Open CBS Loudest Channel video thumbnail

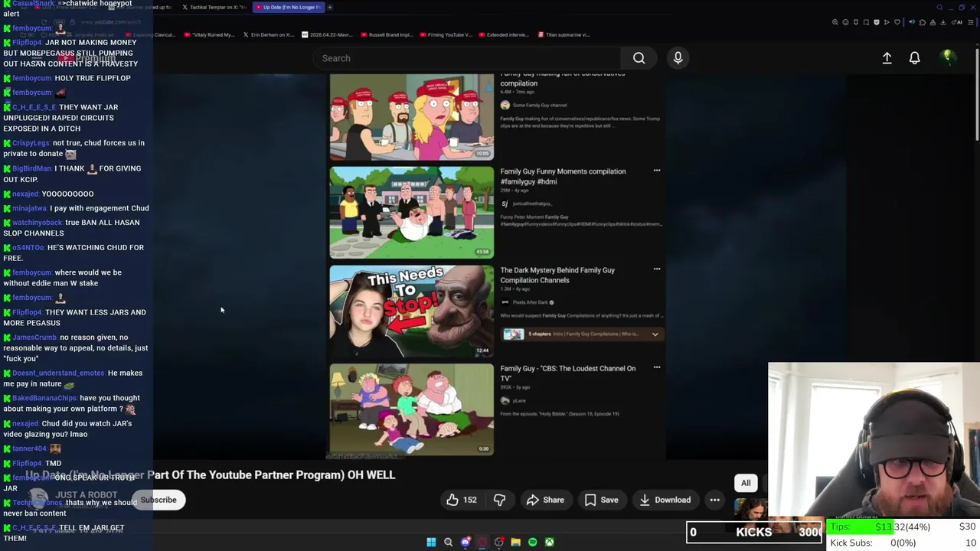(x=412, y=409)
